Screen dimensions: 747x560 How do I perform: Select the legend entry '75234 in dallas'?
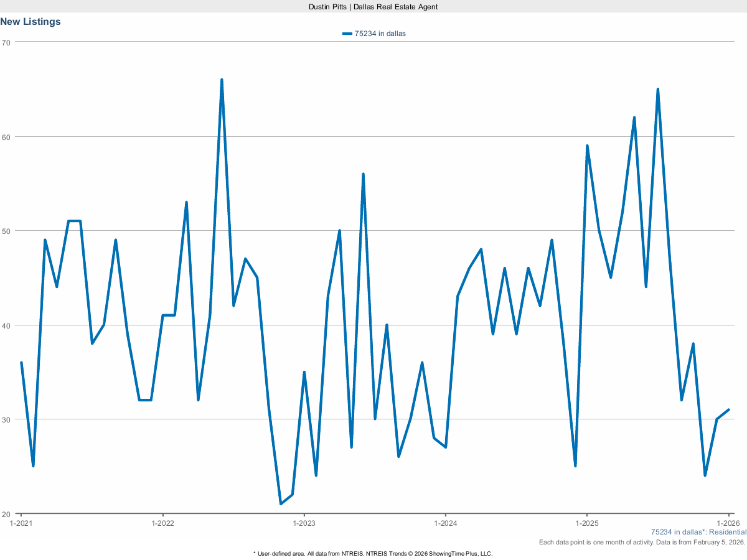380,34
